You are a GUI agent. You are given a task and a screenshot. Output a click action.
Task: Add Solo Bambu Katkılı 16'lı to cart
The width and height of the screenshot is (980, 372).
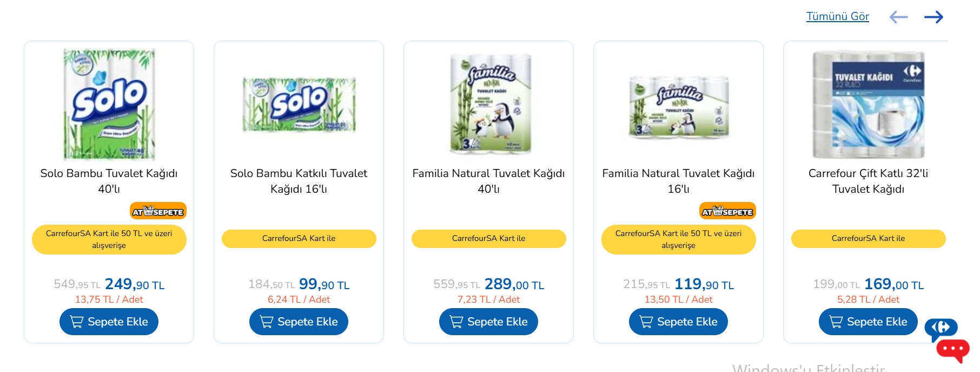[x=299, y=322]
